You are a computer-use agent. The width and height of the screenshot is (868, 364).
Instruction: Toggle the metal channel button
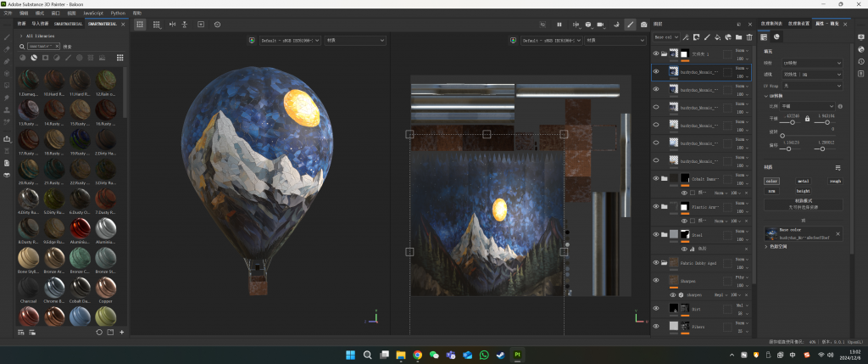pyautogui.click(x=803, y=181)
